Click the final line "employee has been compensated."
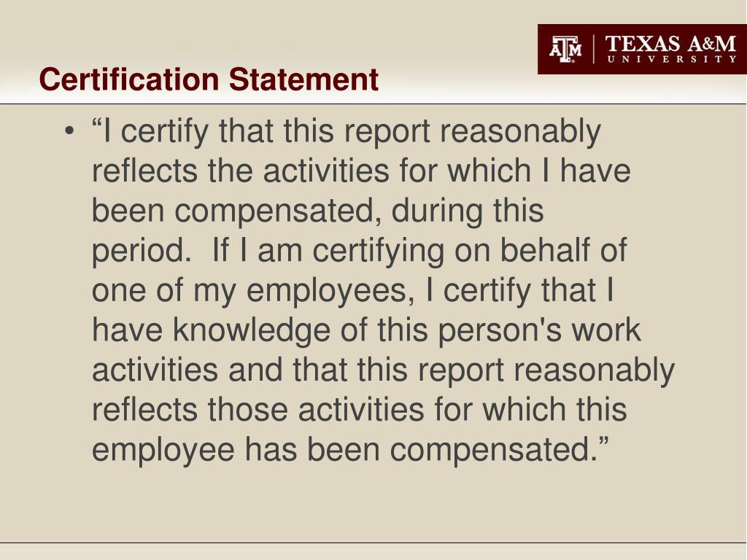 click(351, 449)
